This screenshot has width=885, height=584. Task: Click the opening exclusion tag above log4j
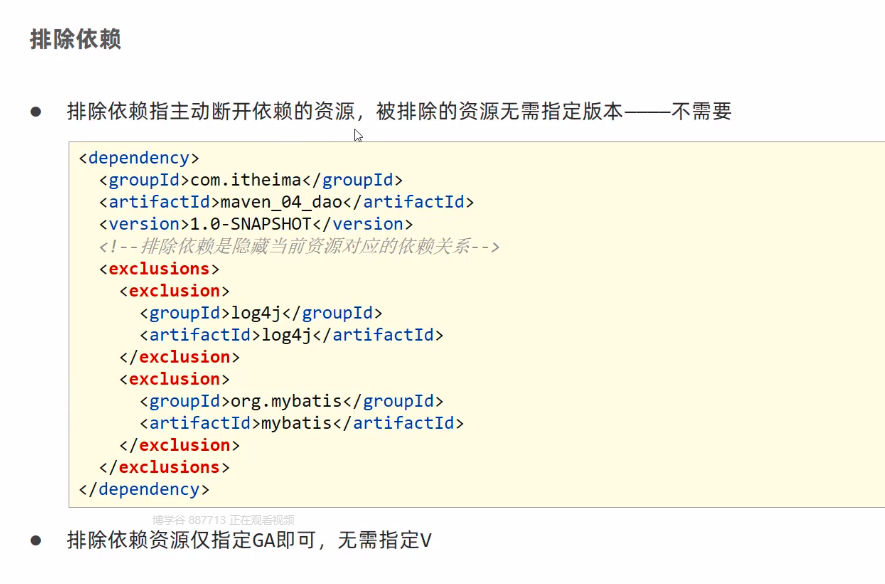[x=174, y=290]
